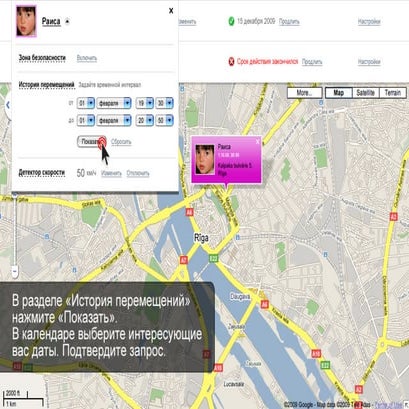
Task: Open Настройки link in first row
Action: (369, 22)
